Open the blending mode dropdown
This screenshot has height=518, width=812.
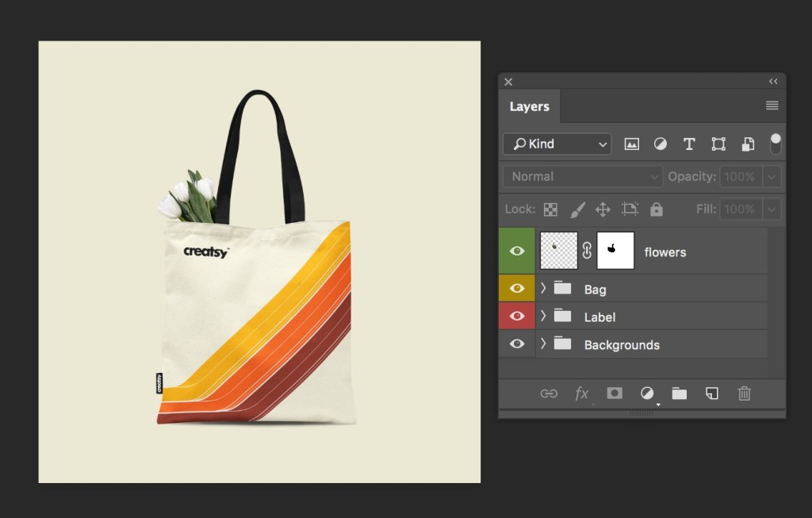pyautogui.click(x=581, y=176)
